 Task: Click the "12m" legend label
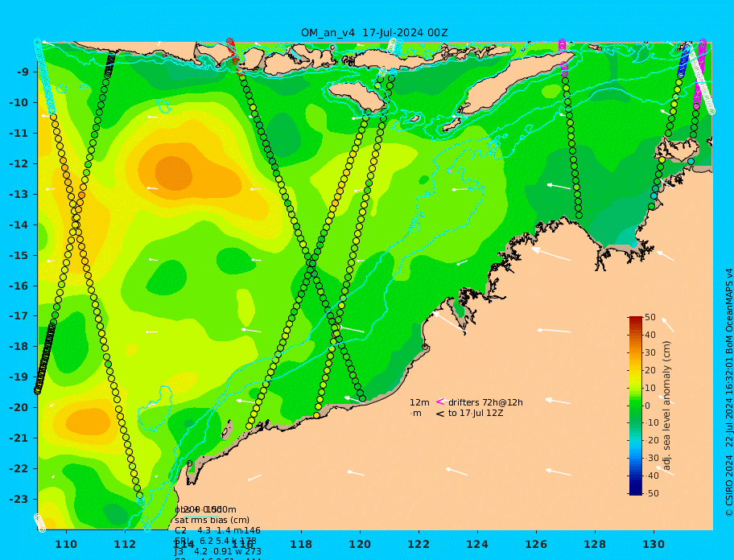tap(419, 402)
